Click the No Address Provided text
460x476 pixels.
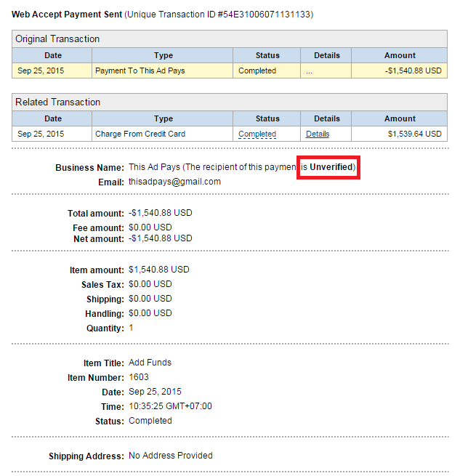171,456
